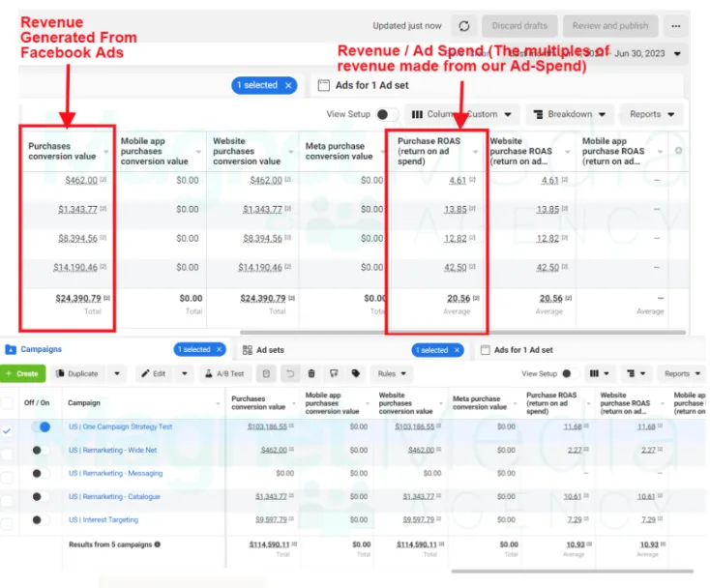Open Reports dropdown in the campaigns toolbar
Image resolution: width=710 pixels, height=588 pixels.
pos(682,373)
